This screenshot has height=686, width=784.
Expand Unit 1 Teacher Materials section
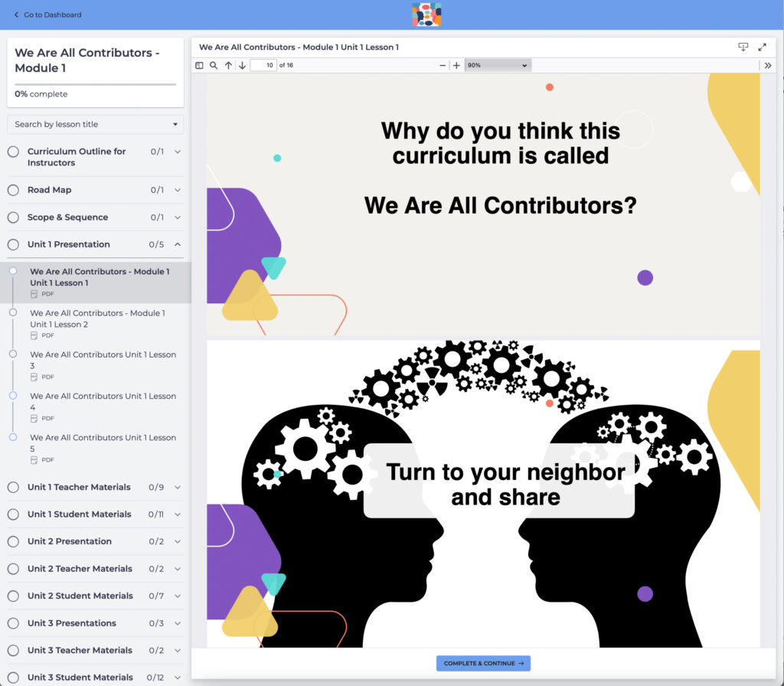tap(178, 487)
